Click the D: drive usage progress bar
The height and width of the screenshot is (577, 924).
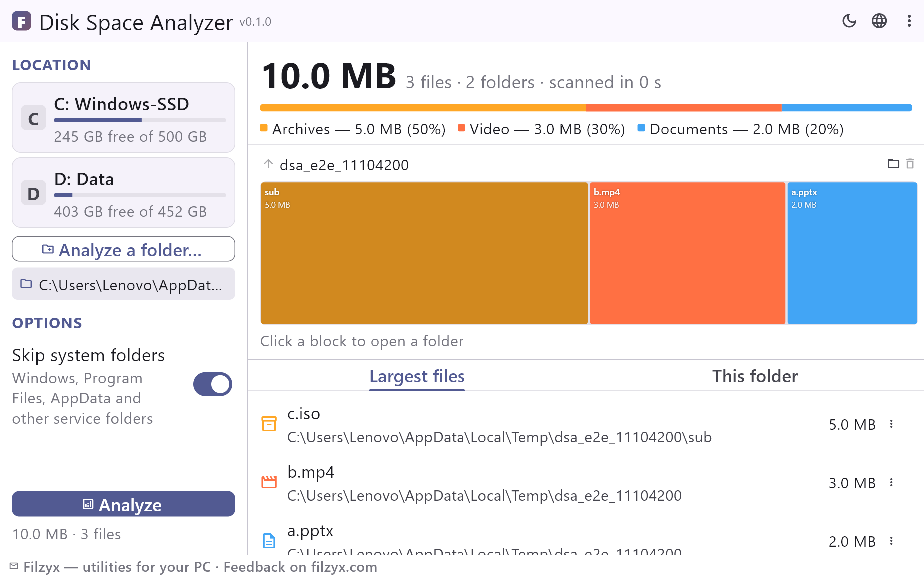[x=140, y=195]
